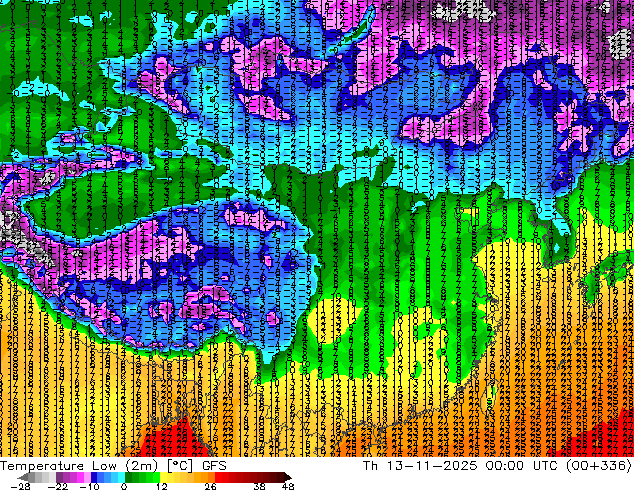Click the "12" legend label
Screen dimensions: 634x490
pos(162,486)
